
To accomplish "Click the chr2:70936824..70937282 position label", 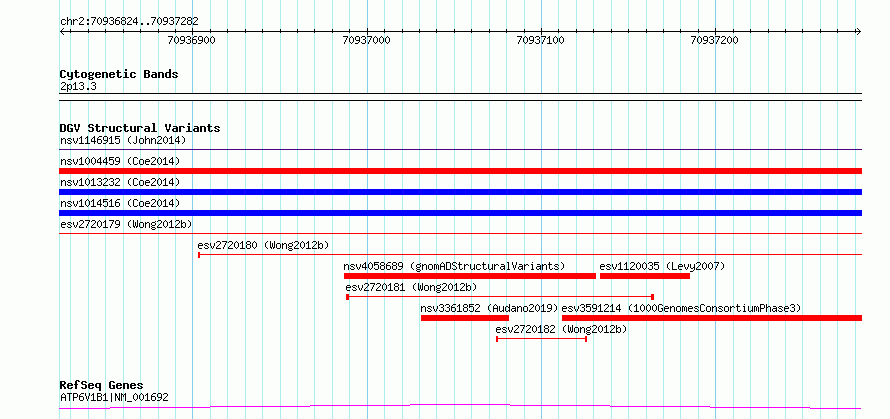I will pos(129,22).
